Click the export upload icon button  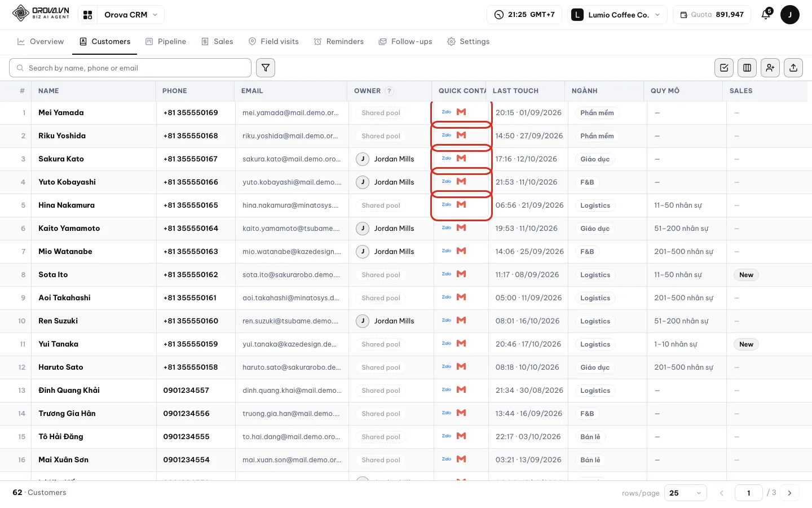click(x=793, y=68)
